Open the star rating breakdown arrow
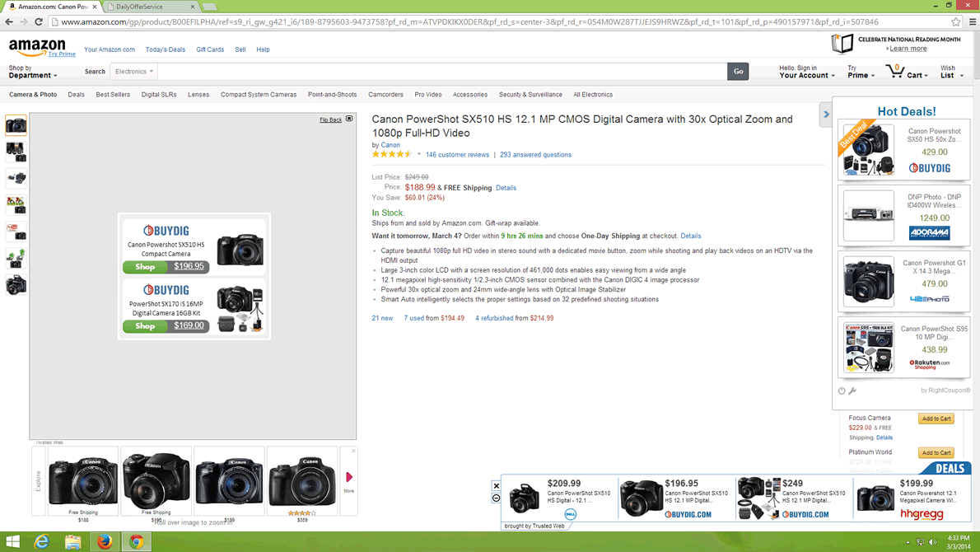 click(418, 155)
